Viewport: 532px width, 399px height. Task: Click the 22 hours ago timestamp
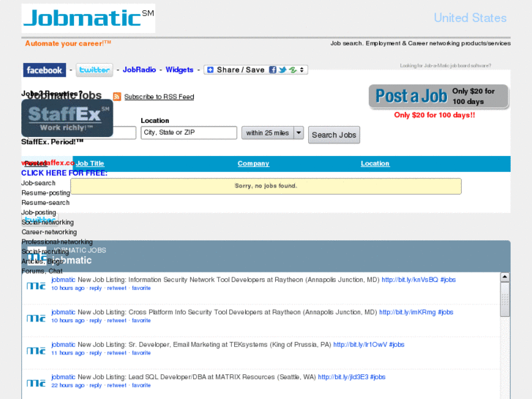[68, 385]
